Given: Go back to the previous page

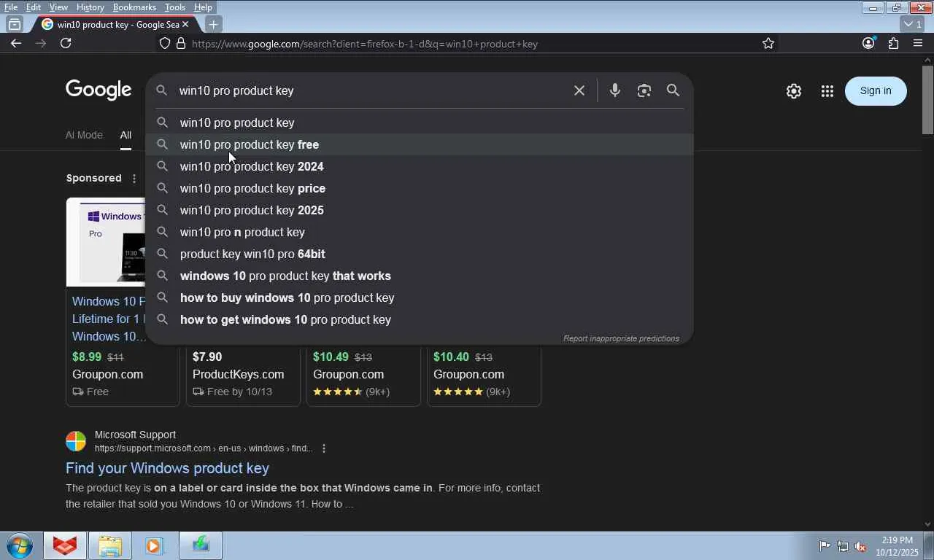Looking at the screenshot, I should (x=16, y=43).
